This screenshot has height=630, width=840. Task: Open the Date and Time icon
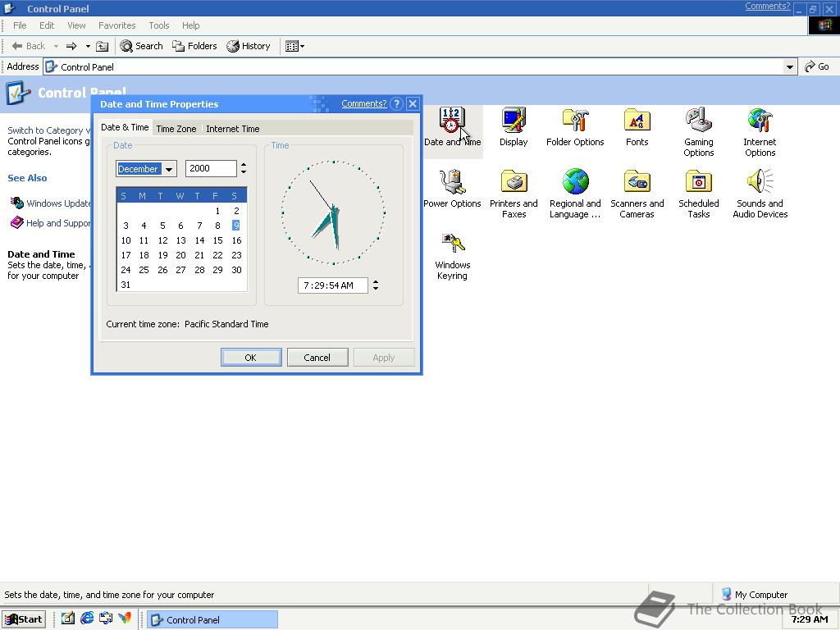[x=452, y=127]
